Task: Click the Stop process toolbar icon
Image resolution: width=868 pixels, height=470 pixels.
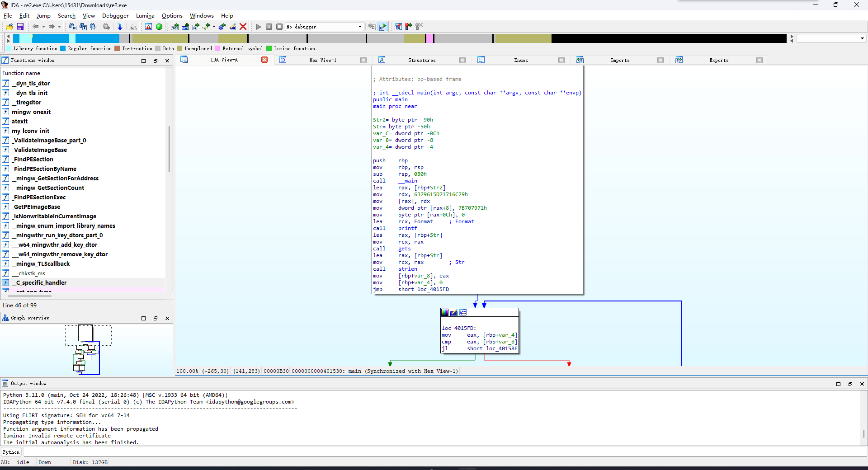Action: point(279,27)
